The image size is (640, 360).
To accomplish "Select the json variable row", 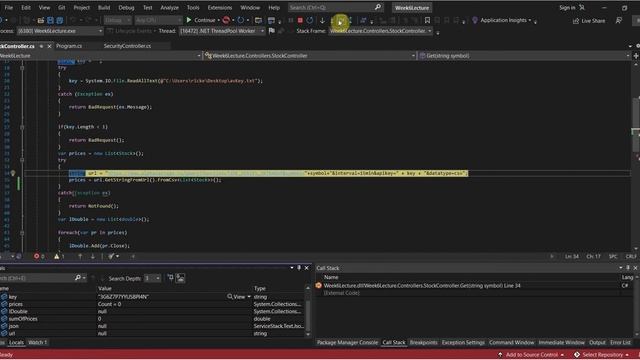I will coord(153,326).
